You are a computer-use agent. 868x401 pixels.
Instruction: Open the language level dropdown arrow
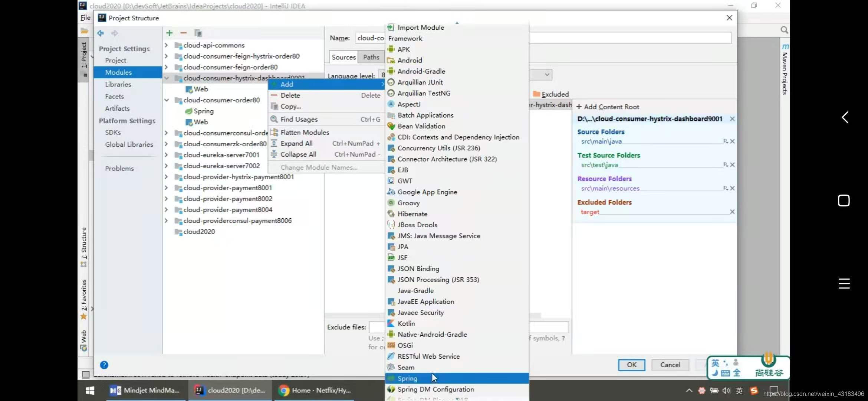[x=547, y=75]
